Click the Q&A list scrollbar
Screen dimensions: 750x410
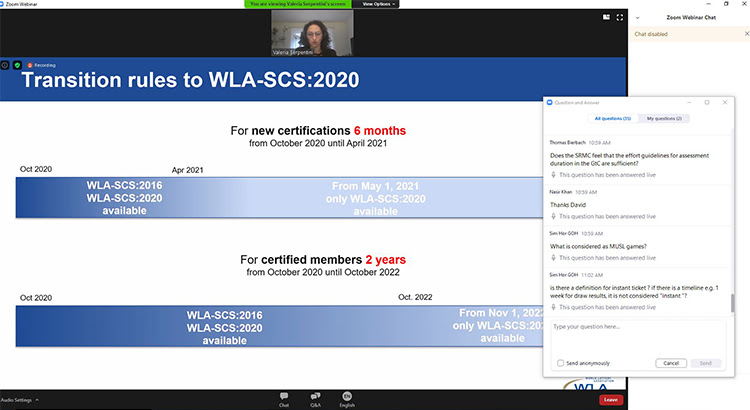click(731, 300)
